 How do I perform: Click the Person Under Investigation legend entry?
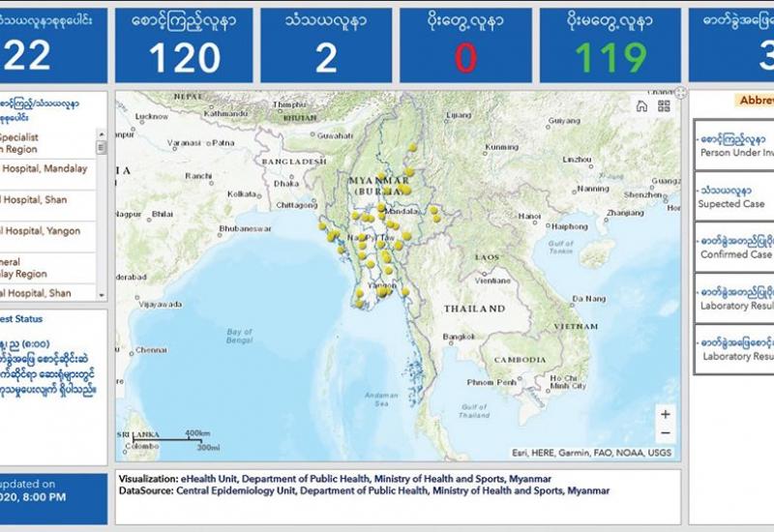click(735, 145)
